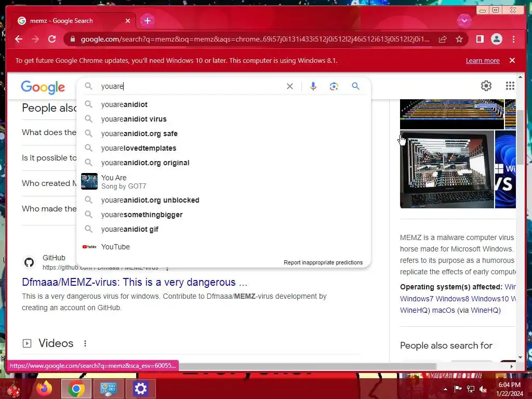Choose youareanidiot.org unblocked suggestion
532x399 pixels.
(224, 200)
